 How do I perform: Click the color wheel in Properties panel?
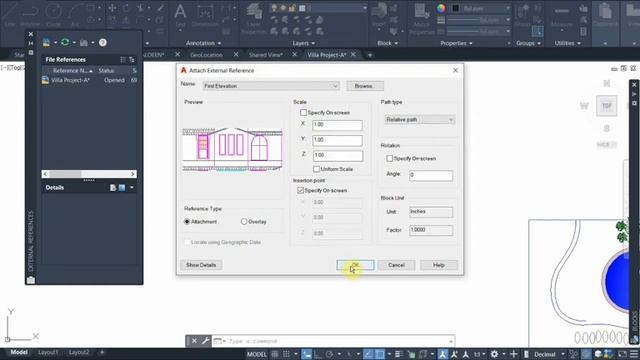pos(441,8)
